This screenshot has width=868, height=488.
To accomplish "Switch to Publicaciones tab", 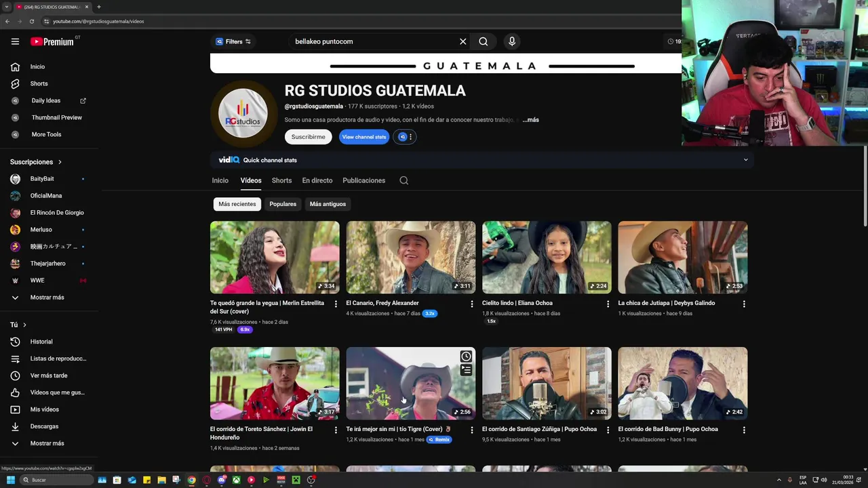I will click(363, 180).
